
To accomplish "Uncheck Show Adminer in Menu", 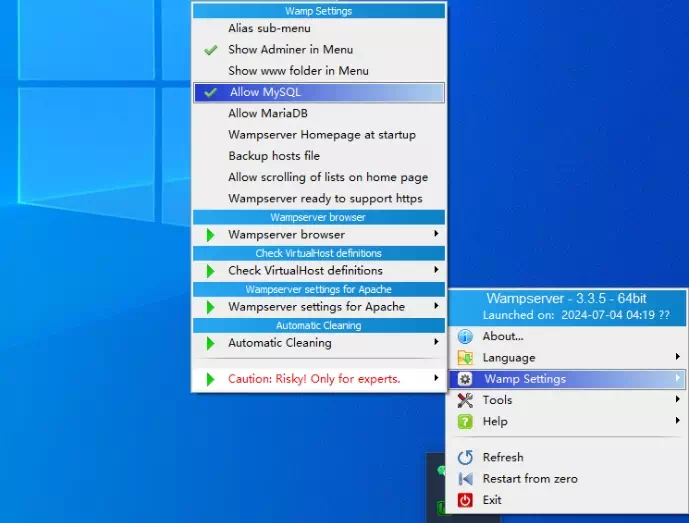I will tap(290, 49).
